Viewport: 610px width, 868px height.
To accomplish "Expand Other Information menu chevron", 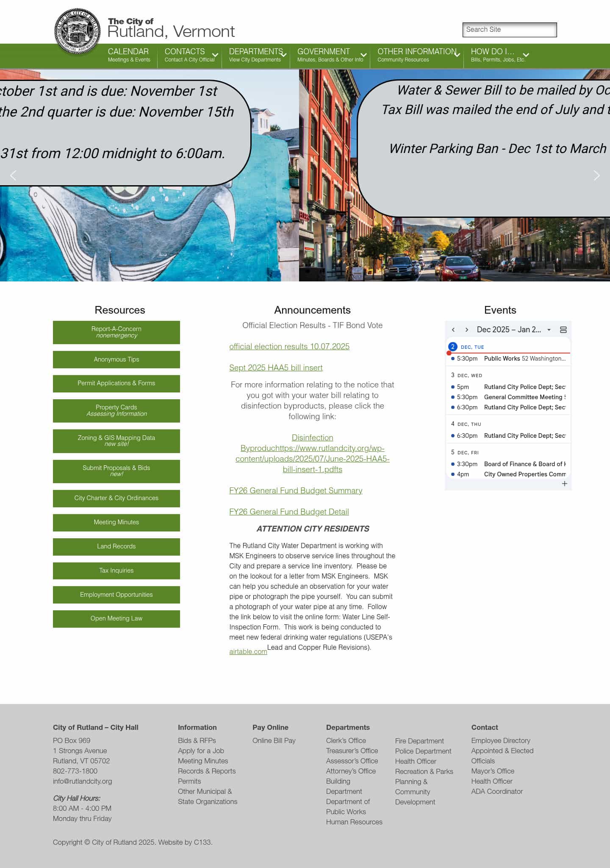I will click(x=457, y=55).
